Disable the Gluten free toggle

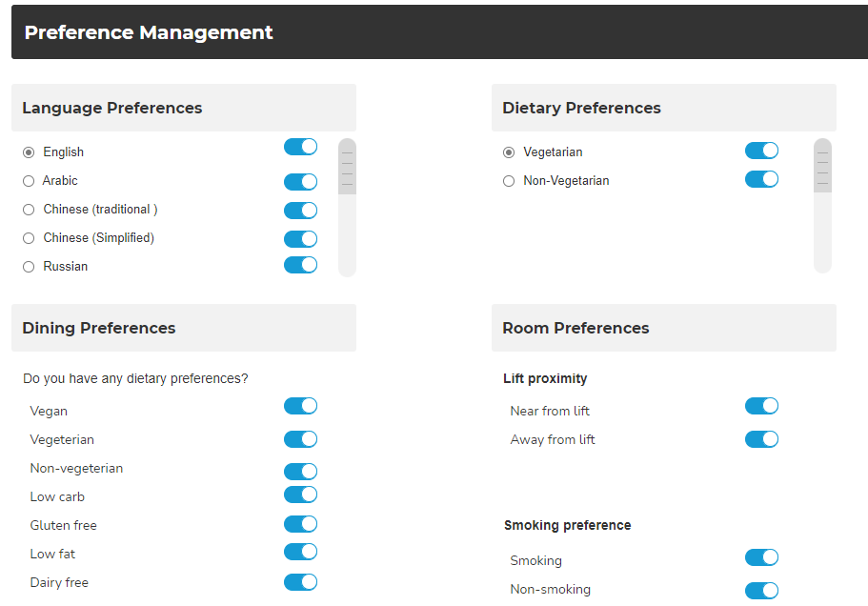[x=300, y=523]
